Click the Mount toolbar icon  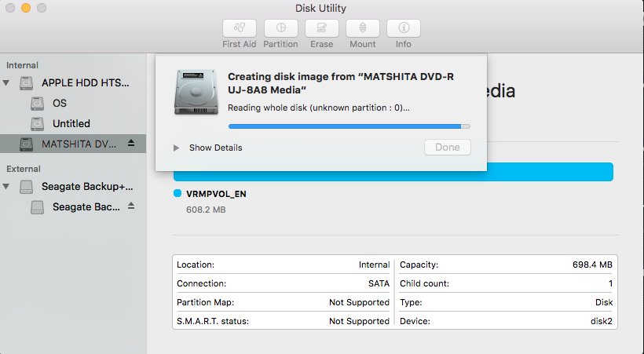coord(362,28)
